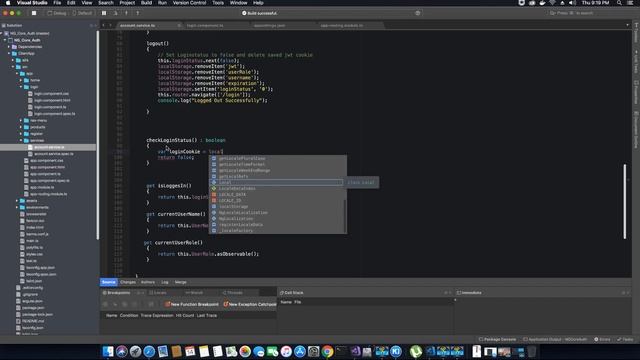
Task: Open the Toolbox side panel icon
Action: coord(636,33)
